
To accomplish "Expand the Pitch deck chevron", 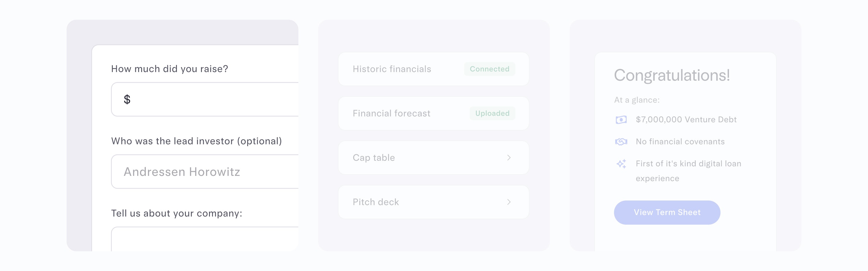I will pyautogui.click(x=509, y=202).
